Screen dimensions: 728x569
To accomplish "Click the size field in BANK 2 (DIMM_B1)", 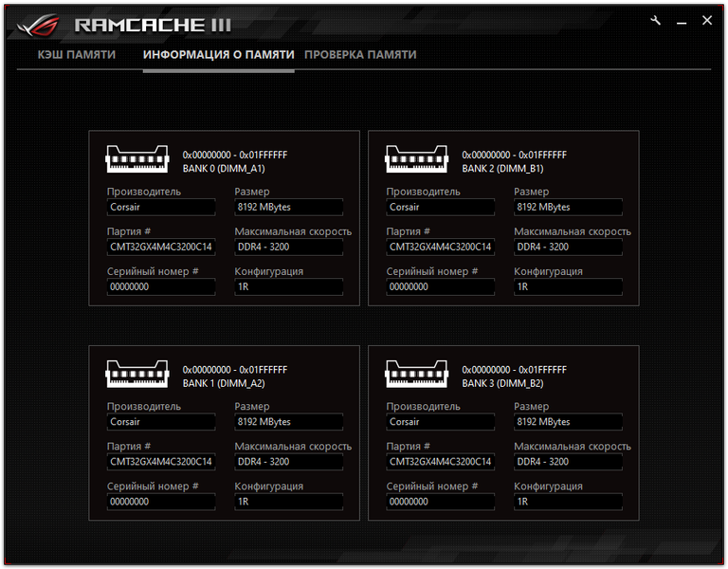I will [x=569, y=207].
